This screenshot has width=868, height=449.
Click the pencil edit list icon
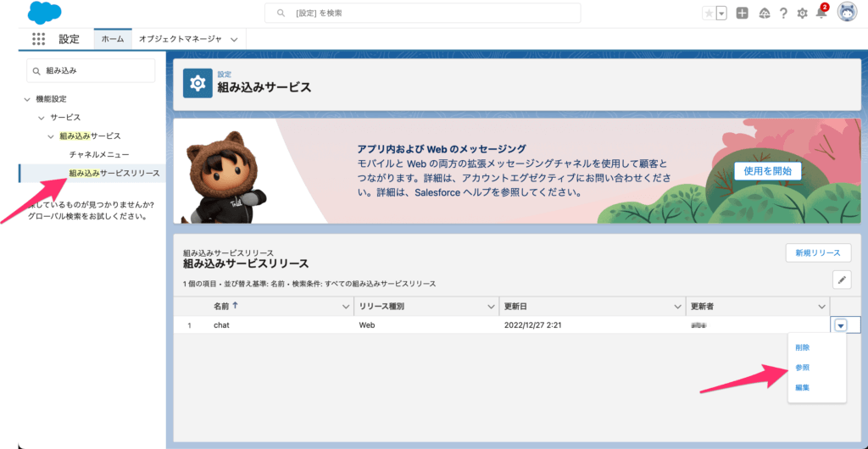point(842,280)
